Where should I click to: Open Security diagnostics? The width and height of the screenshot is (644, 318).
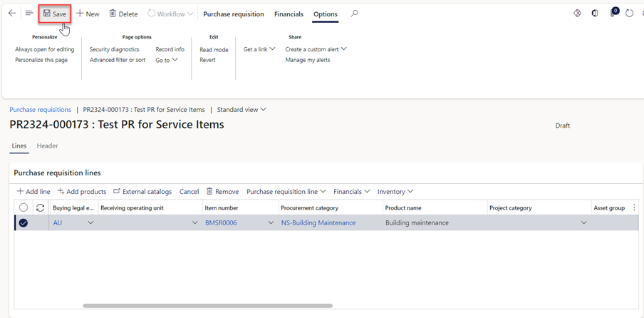(x=115, y=49)
